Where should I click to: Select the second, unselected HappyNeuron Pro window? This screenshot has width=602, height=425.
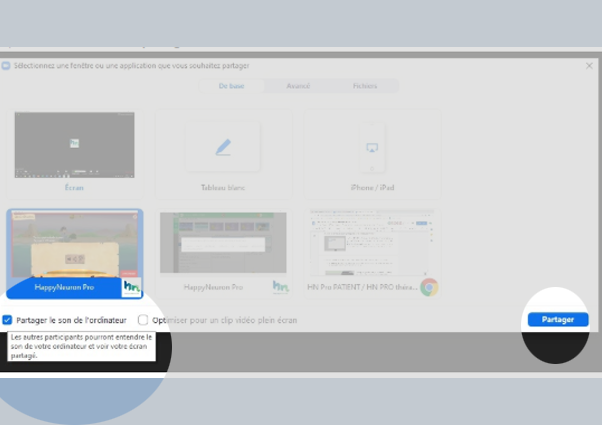223,254
